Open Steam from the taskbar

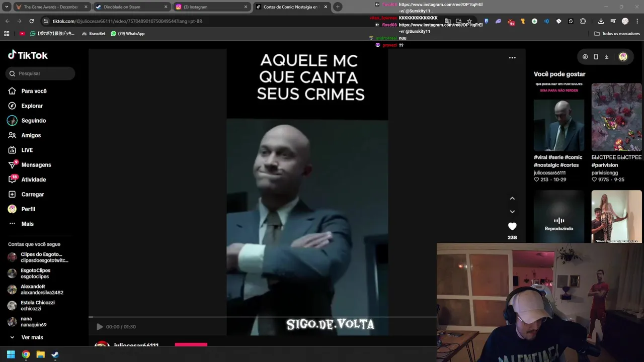coord(55,354)
